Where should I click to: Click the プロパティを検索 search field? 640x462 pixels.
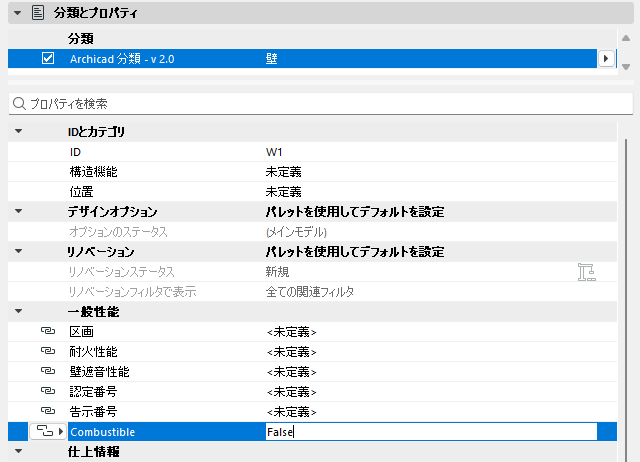pos(321,104)
